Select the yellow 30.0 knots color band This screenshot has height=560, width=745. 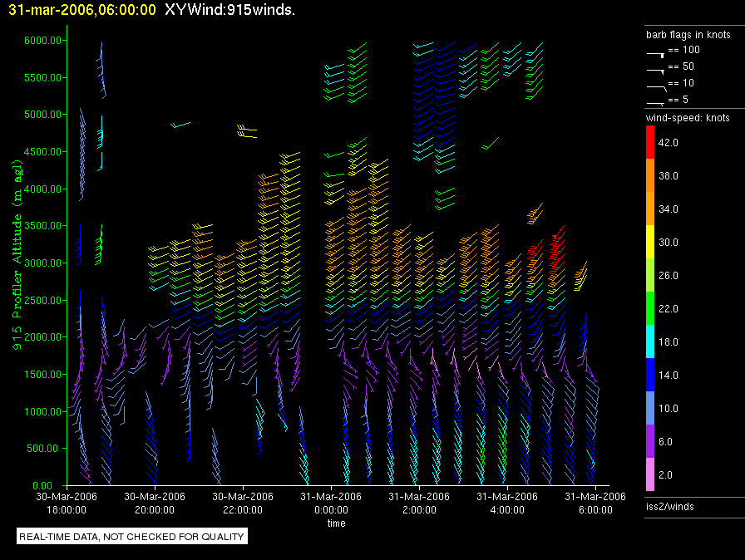(x=650, y=242)
